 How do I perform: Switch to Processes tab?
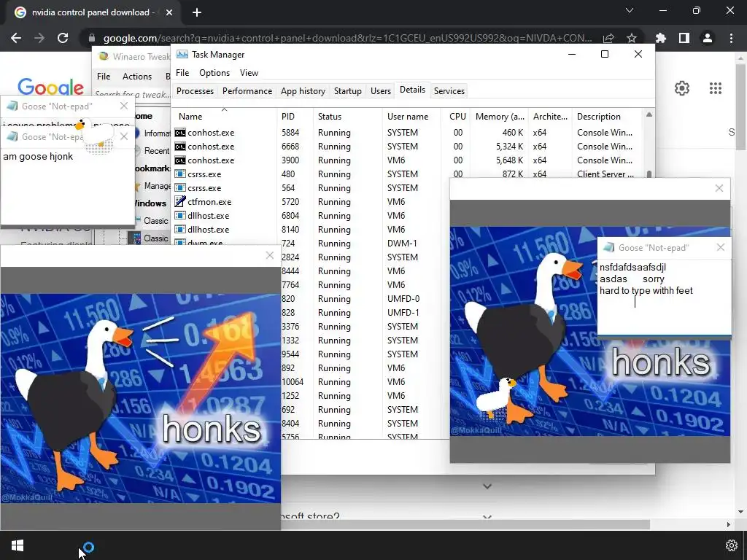195,91
